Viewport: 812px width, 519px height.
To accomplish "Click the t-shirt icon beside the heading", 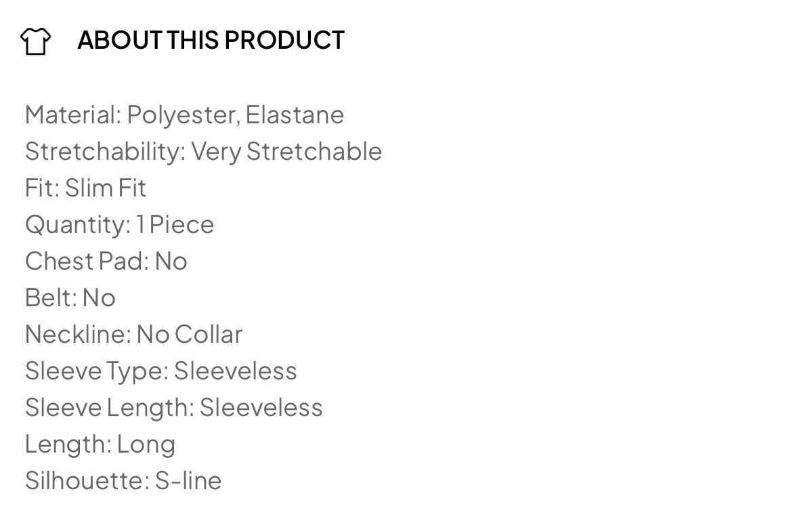I will click(35, 41).
